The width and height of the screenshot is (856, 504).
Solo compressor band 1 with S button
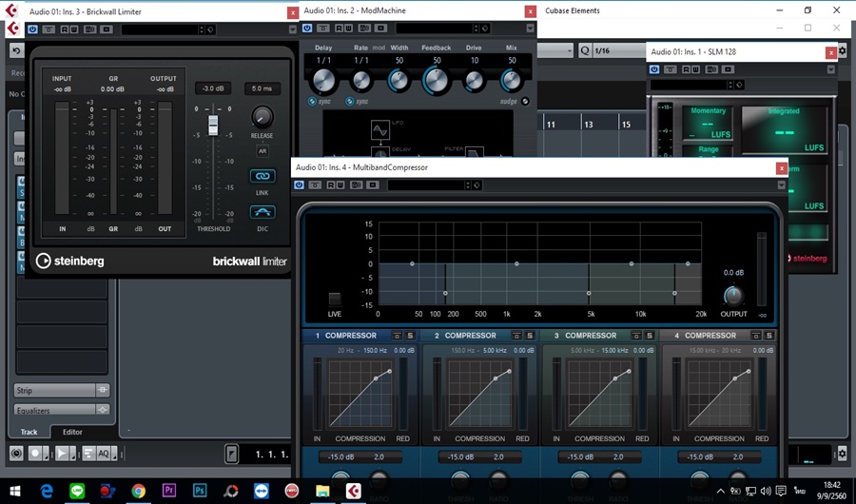410,336
